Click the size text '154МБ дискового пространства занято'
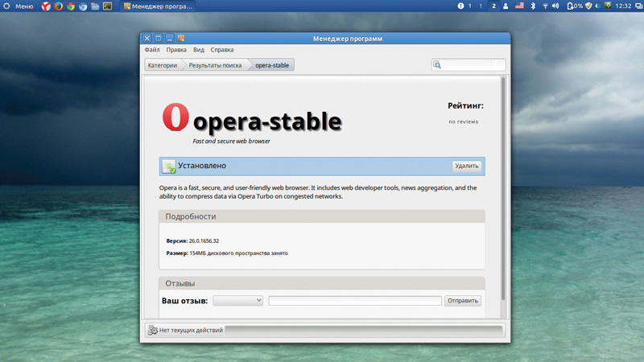Viewport: 644px width, 362px height. (238, 253)
